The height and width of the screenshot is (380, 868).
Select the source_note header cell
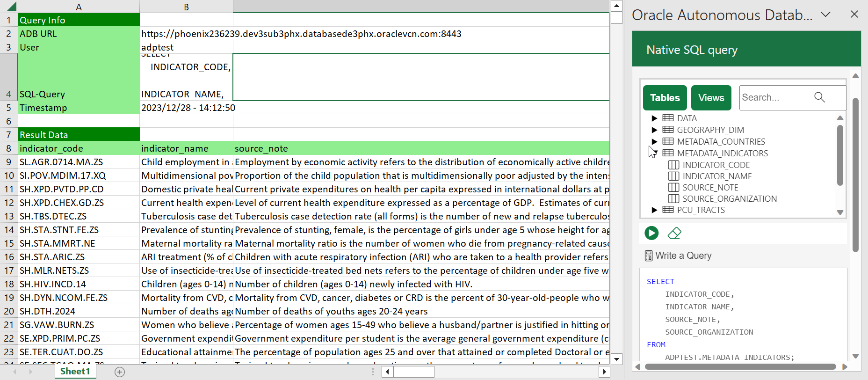(421, 148)
